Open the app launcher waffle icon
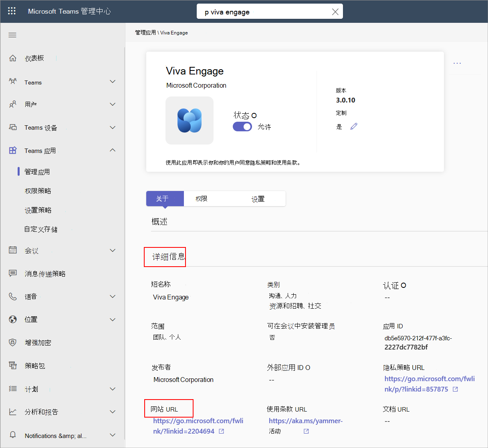The image size is (488, 448). (x=12, y=11)
